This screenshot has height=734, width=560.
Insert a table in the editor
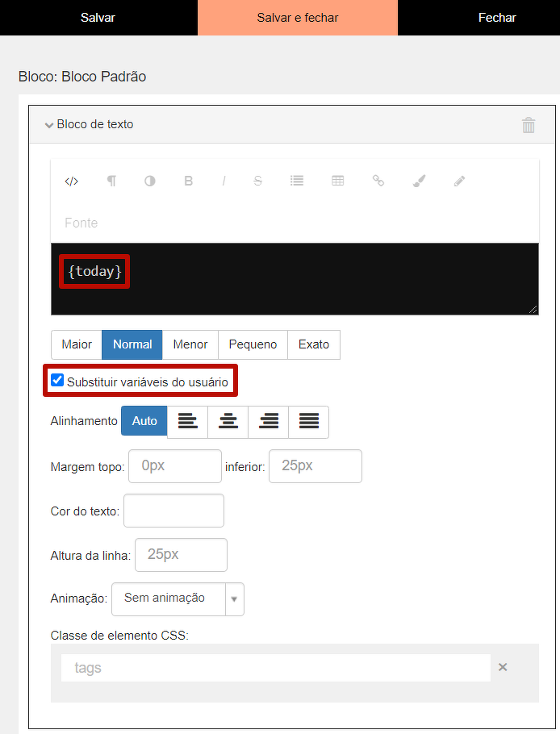click(x=338, y=181)
